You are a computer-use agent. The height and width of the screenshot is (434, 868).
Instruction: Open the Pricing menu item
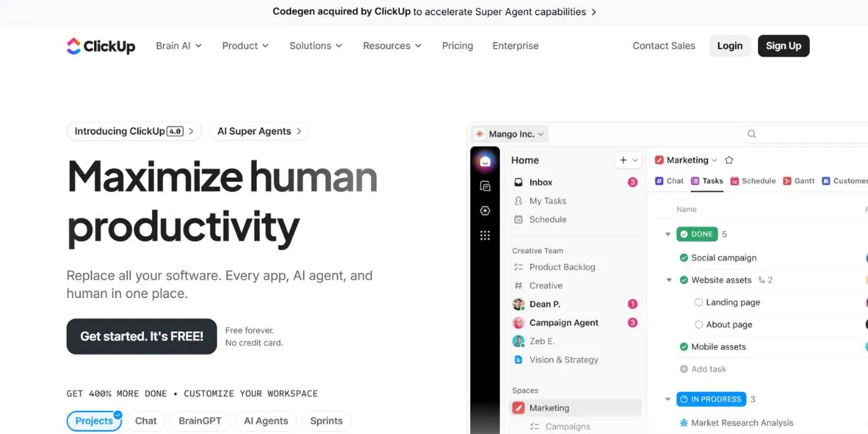click(457, 46)
